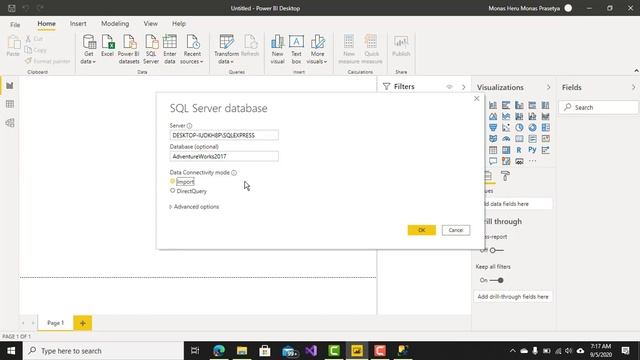Screen dimensions: 640x360
Task: Close the SQL Server database dialog
Action: [476, 99]
